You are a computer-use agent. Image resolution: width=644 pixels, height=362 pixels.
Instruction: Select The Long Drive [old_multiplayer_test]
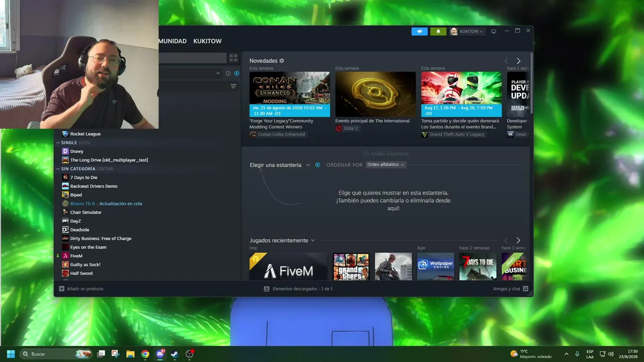109,160
